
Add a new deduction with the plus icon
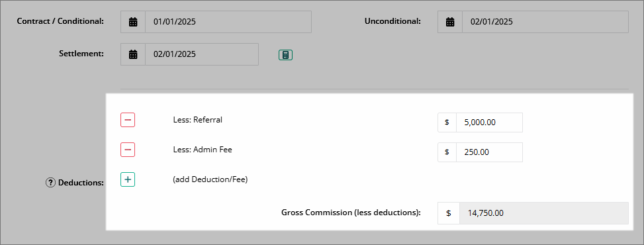[128, 179]
